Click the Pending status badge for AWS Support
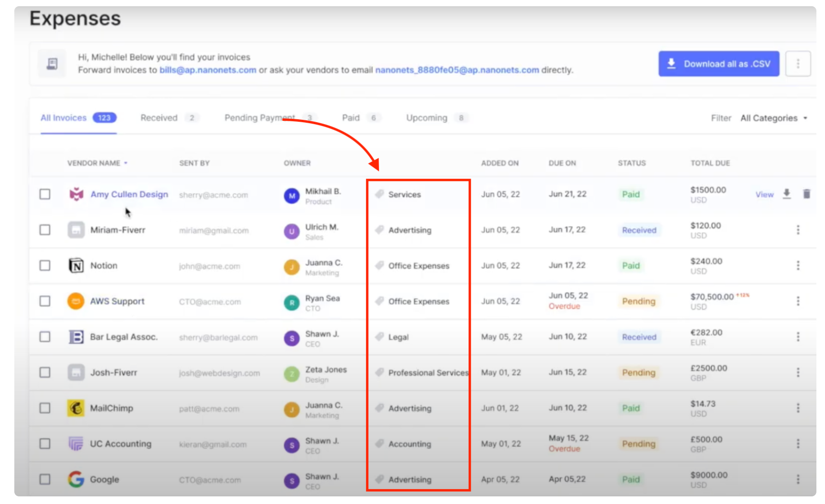 pyautogui.click(x=638, y=301)
